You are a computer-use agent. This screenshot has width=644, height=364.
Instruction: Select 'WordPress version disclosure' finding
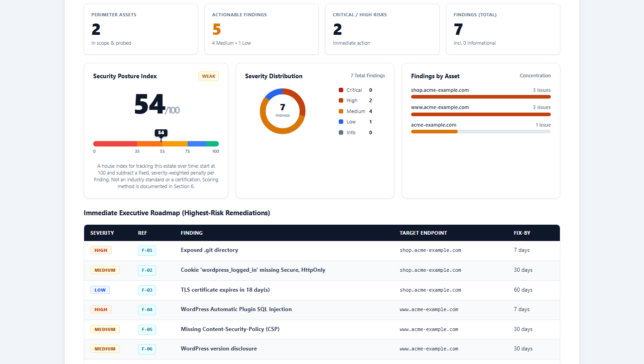(x=219, y=349)
